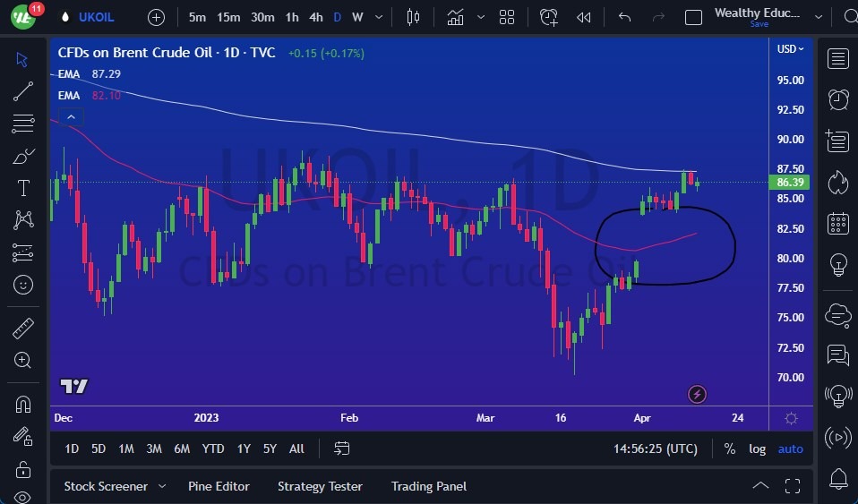This screenshot has width=858, height=504.
Task: Switch to 4h timeframe
Action: (316, 18)
